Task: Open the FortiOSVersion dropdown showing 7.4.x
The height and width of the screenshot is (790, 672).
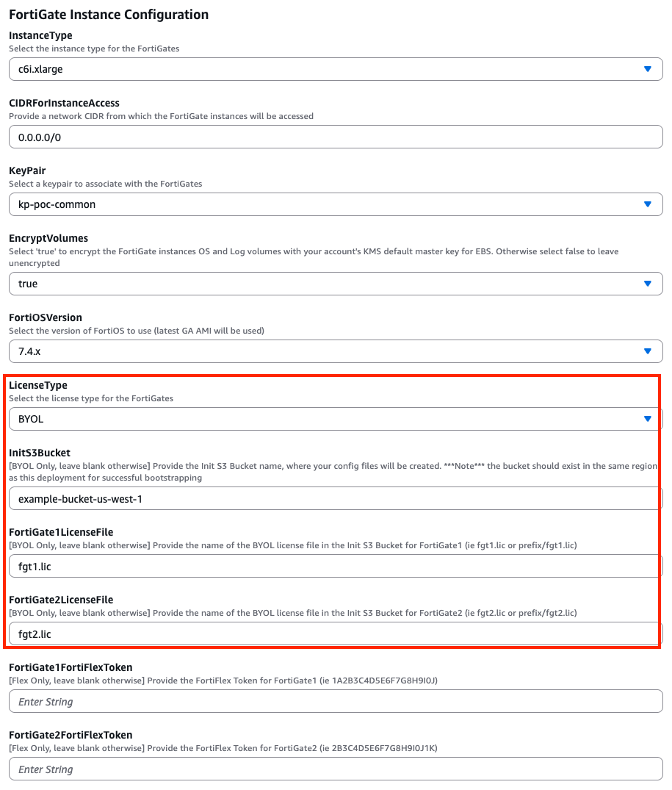Action: (x=336, y=351)
